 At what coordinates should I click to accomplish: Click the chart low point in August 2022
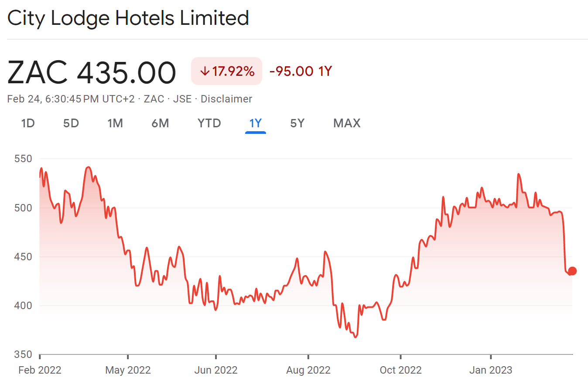(x=355, y=336)
